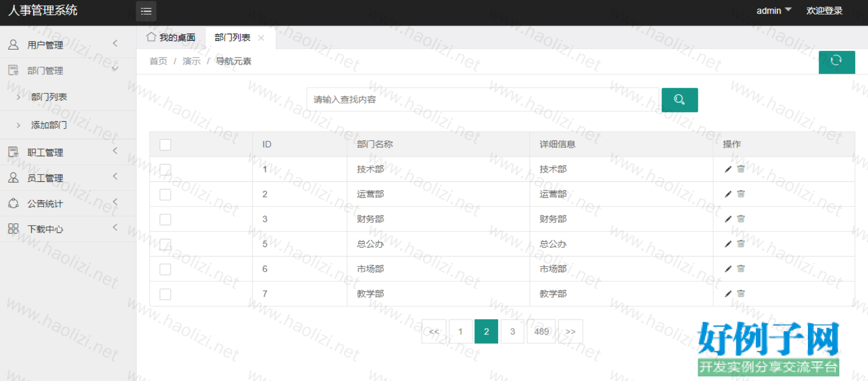This screenshot has height=381, width=868.
Task: Expand the 职工管理 sidebar section
Action: (45, 152)
